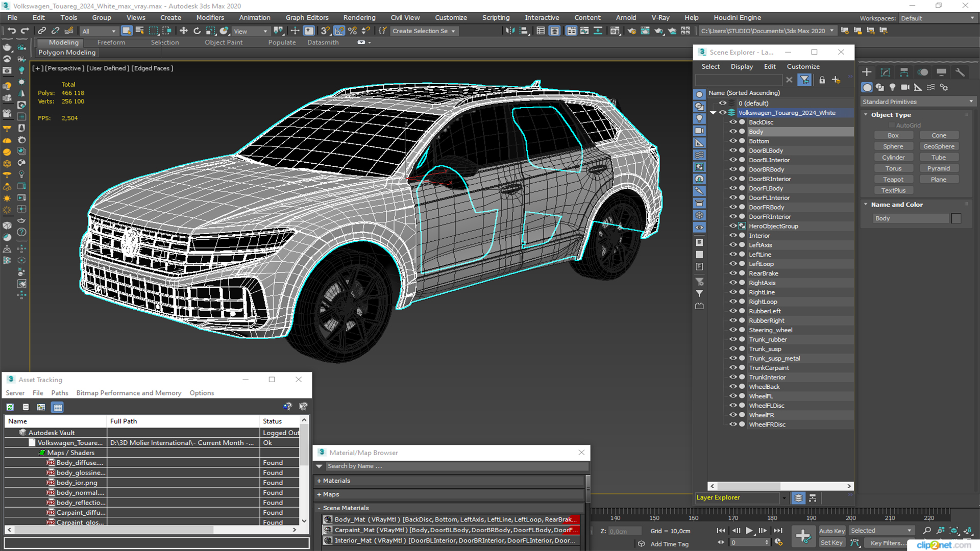980x551 pixels.
Task: Select the Lights category in Create panel
Action: [892, 87]
